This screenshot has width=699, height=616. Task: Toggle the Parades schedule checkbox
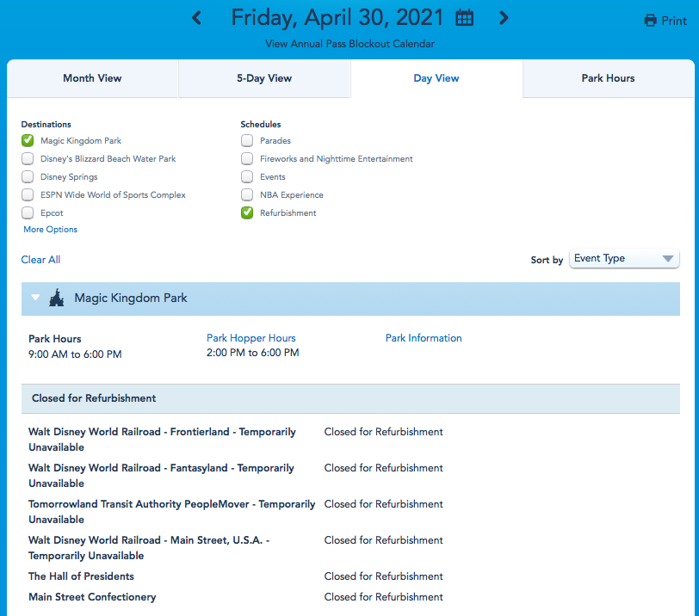point(247,140)
